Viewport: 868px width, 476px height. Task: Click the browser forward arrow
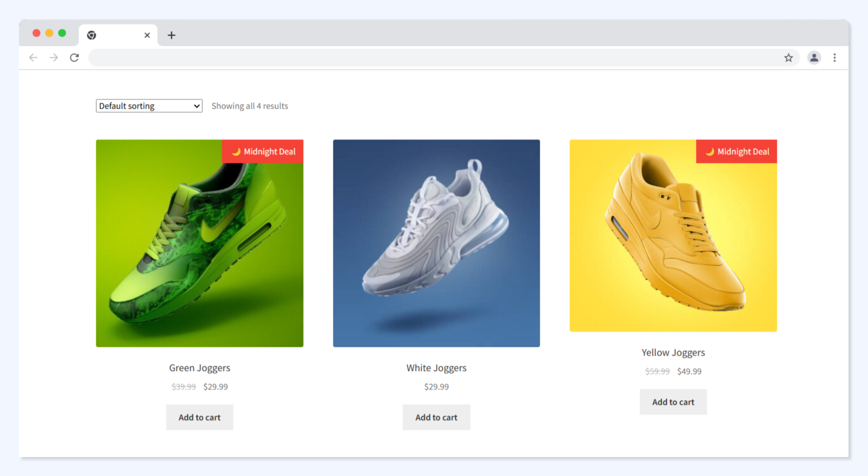pos(54,57)
